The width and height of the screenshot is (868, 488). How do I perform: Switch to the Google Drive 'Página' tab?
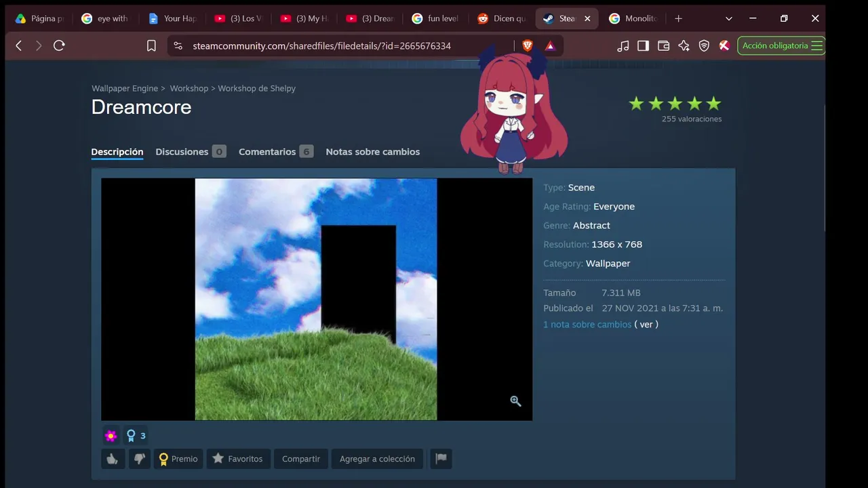pos(39,18)
